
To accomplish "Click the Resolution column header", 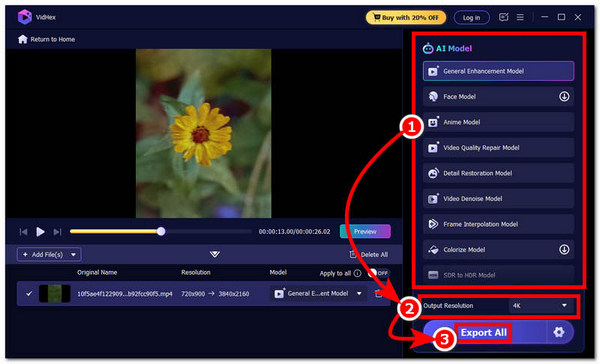I will coord(196,273).
